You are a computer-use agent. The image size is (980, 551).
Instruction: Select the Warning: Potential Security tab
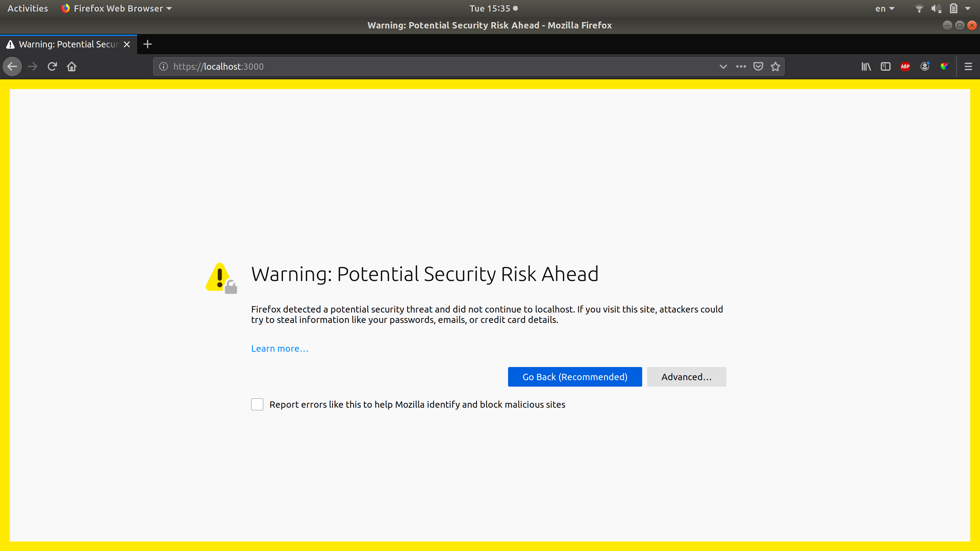69,44
